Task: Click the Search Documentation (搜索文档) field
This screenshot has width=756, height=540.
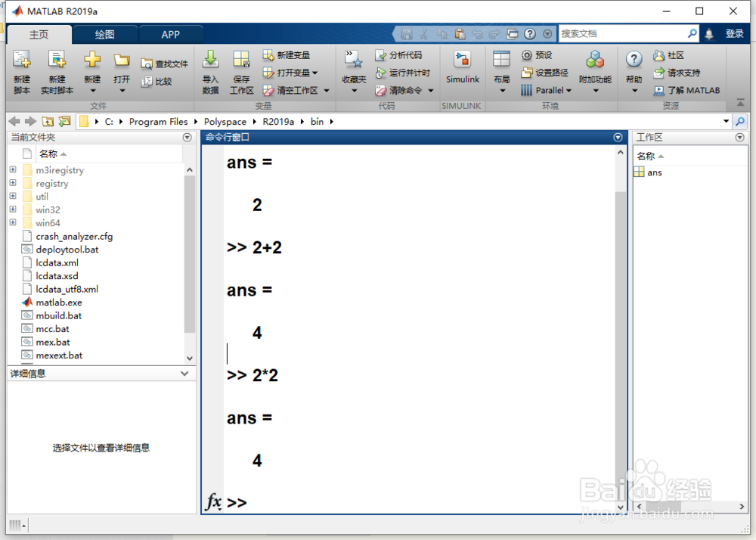Action: coord(623,34)
